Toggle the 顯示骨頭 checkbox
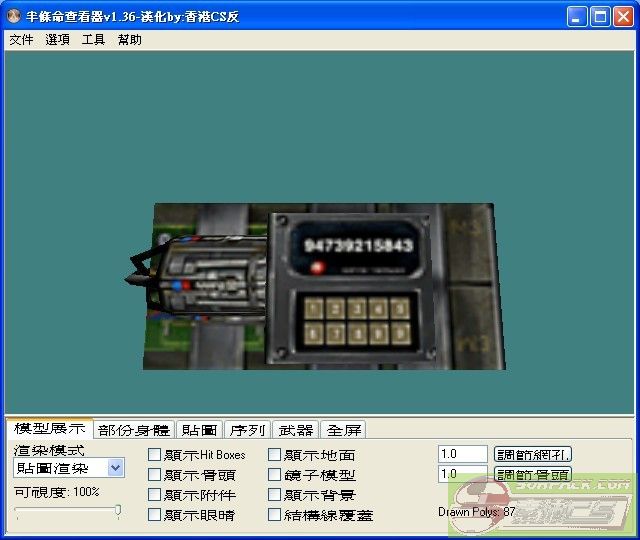The height and width of the screenshot is (540, 640). [155, 475]
